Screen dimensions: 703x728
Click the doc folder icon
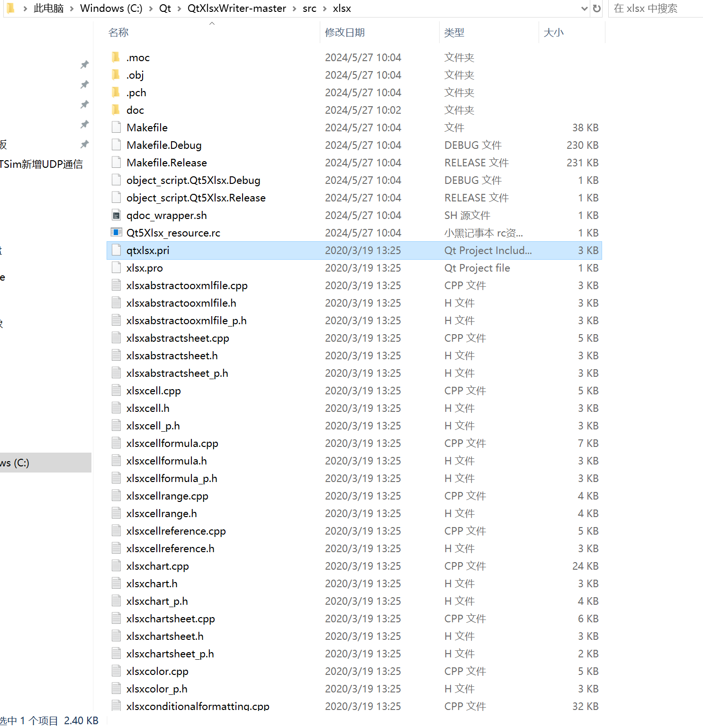pos(116,110)
